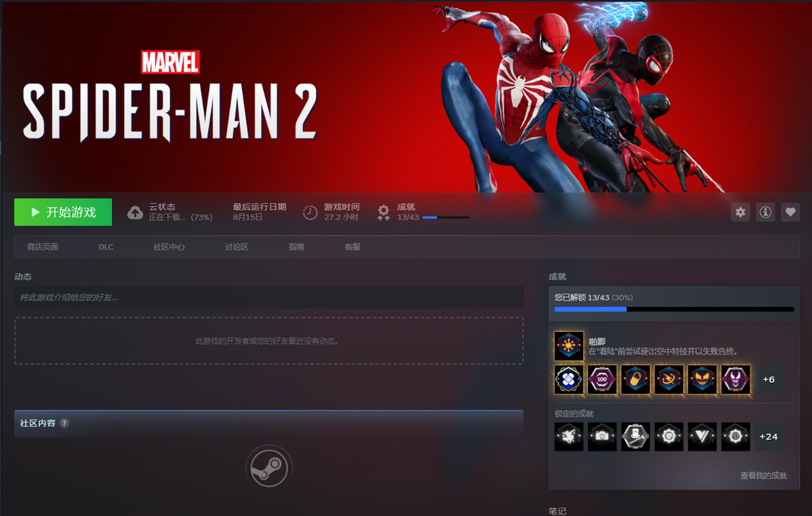812x516 pixels.
Task: Select the purple 100 achievement badge
Action: [601, 379]
